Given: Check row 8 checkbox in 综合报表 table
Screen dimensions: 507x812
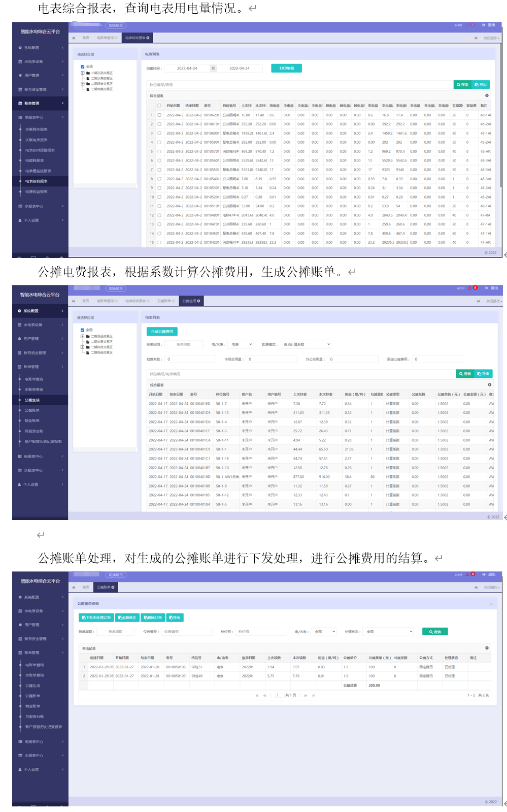Looking at the screenshot, I should coord(159,179).
